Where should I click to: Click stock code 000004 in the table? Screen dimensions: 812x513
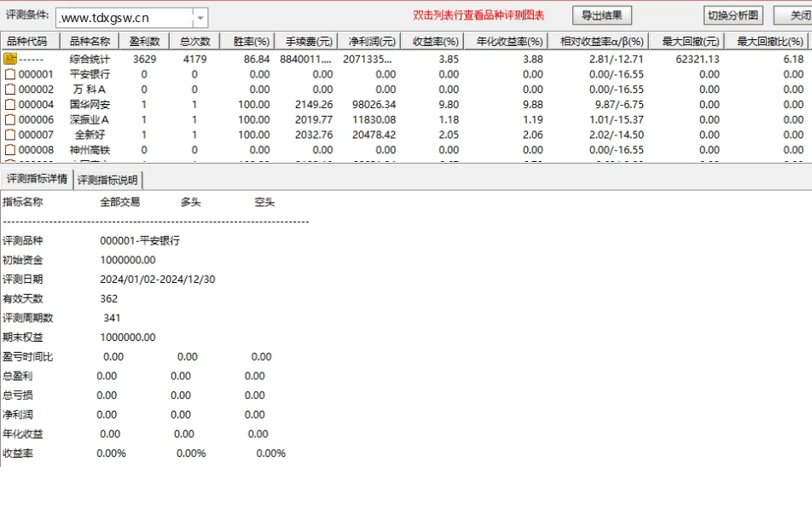[x=36, y=105]
